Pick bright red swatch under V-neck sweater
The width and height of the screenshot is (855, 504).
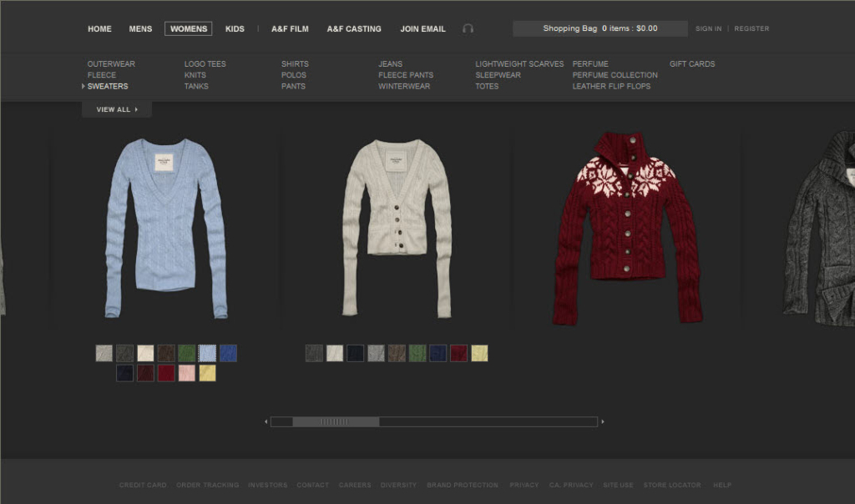click(x=166, y=373)
